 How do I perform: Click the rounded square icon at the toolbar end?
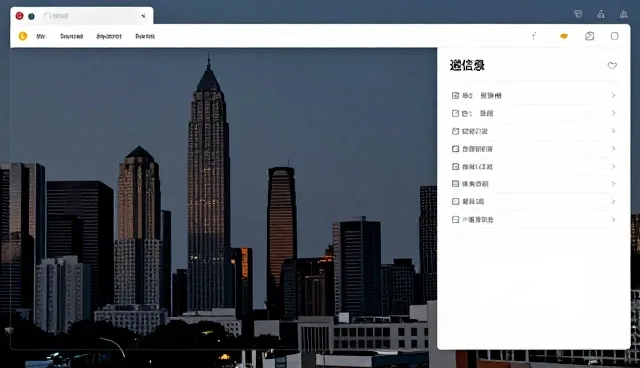[x=614, y=36]
